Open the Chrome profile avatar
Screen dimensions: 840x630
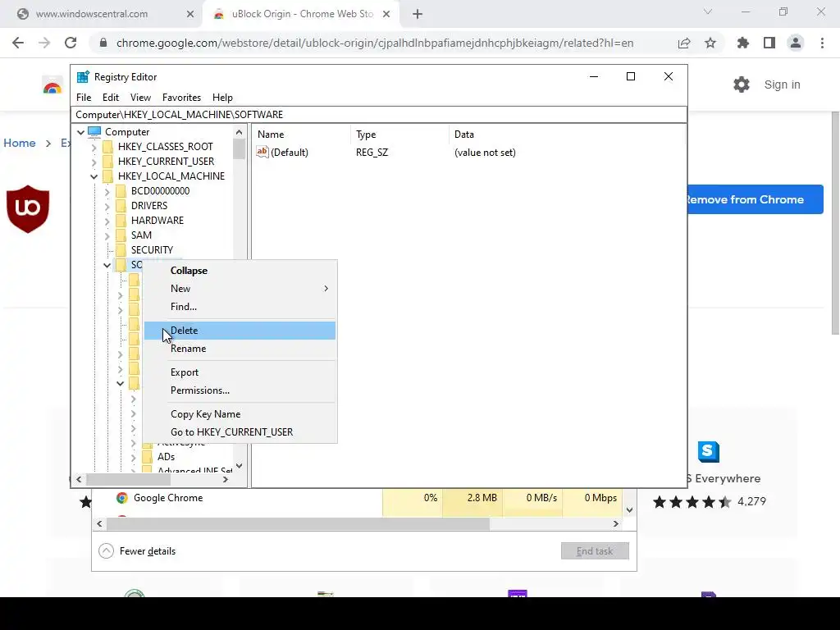click(796, 43)
